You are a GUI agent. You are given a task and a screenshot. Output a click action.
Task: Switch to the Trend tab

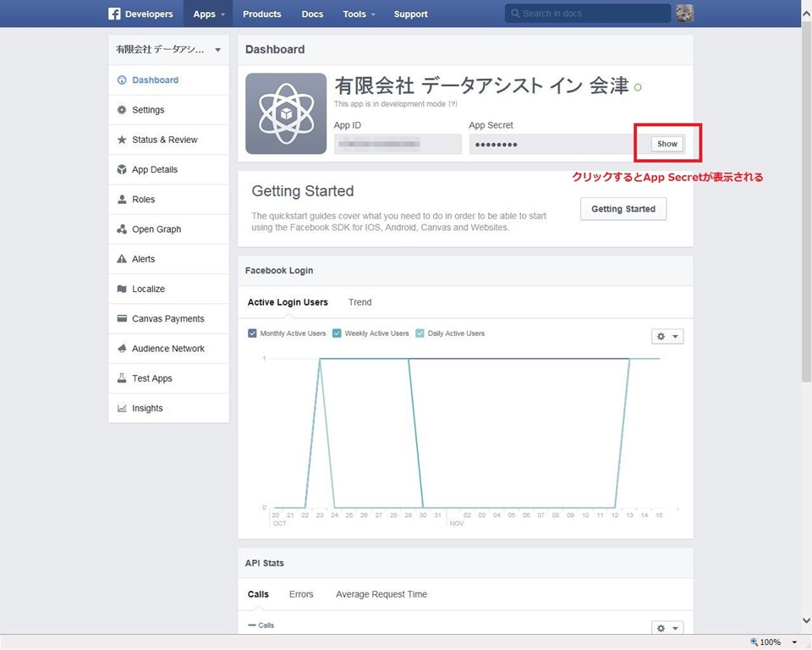click(x=360, y=302)
